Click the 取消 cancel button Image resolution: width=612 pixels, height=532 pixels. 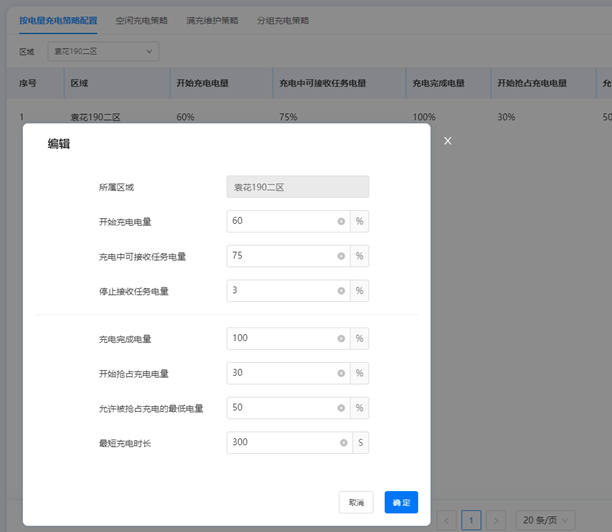(x=356, y=502)
